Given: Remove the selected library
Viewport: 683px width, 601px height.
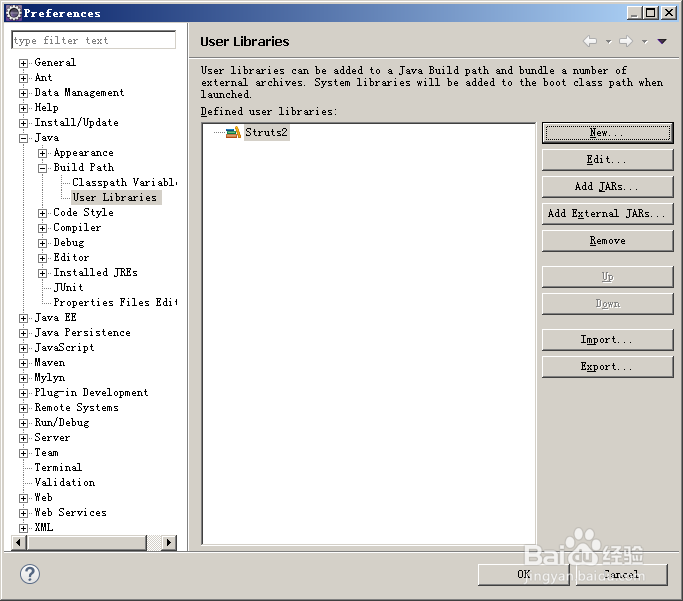Looking at the screenshot, I should coord(607,241).
